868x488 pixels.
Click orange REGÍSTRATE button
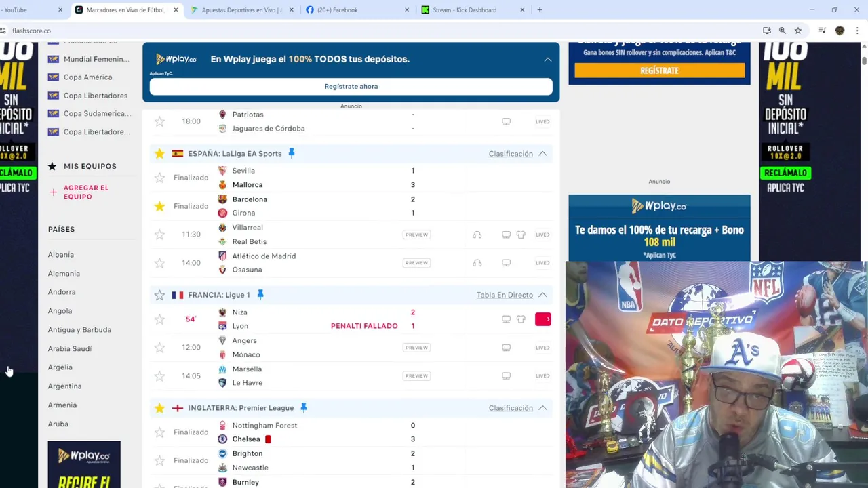coord(659,70)
